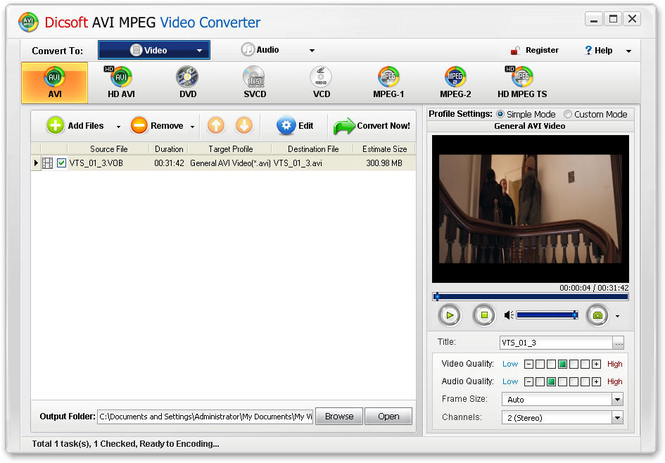The height and width of the screenshot is (463, 665).
Task: Start conversion with the green arrow icon
Action: pos(344,126)
